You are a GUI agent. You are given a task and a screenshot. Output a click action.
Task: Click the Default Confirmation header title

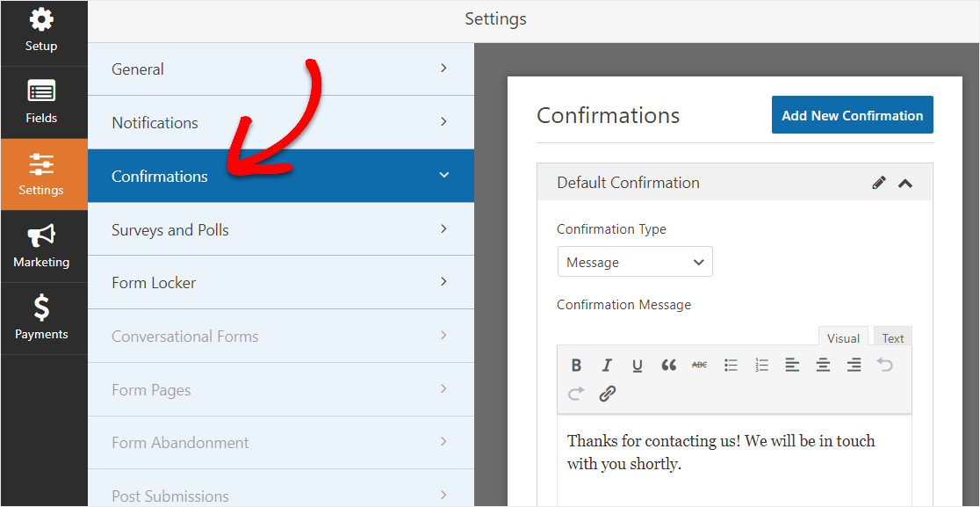(628, 183)
